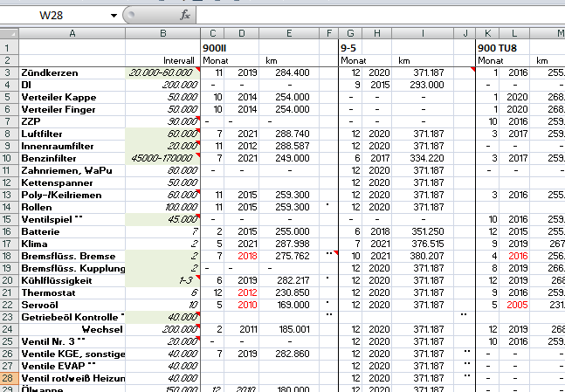Click the km value '288.740'
This screenshot has height=392, width=565.
(289, 134)
